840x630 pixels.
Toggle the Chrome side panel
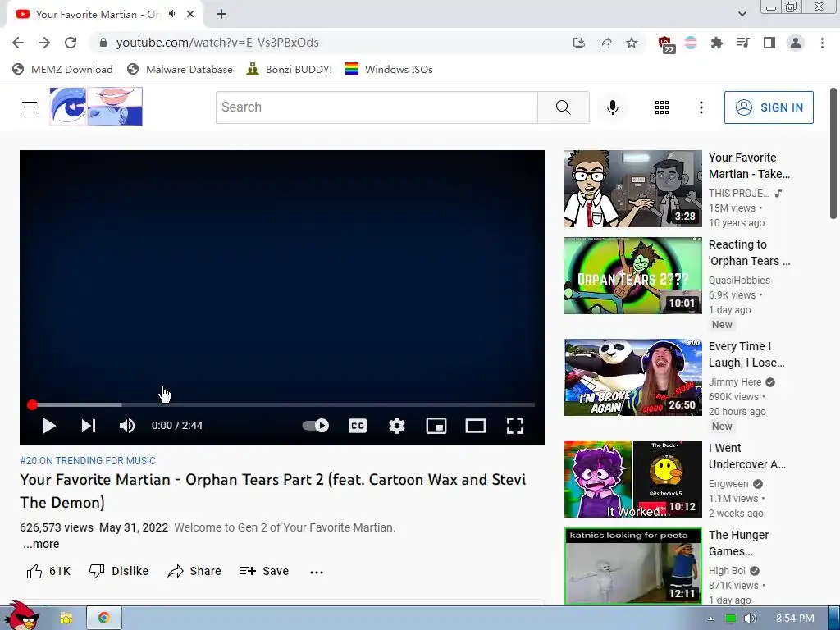pyautogui.click(x=769, y=43)
